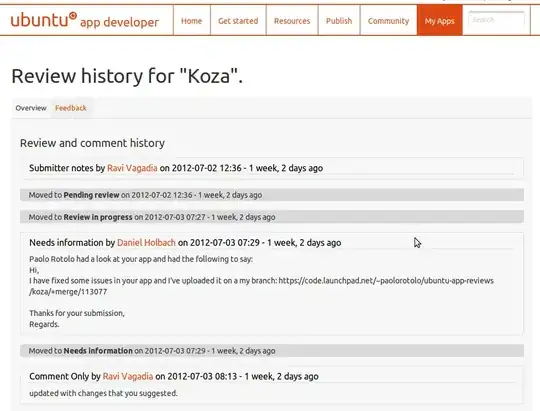This screenshot has height=411, width=540.
Task: Navigate to Publish page
Action: click(x=339, y=21)
